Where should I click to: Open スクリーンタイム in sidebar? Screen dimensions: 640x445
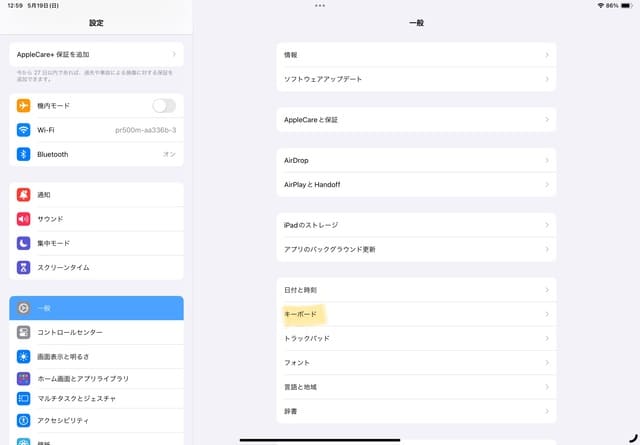(96, 267)
